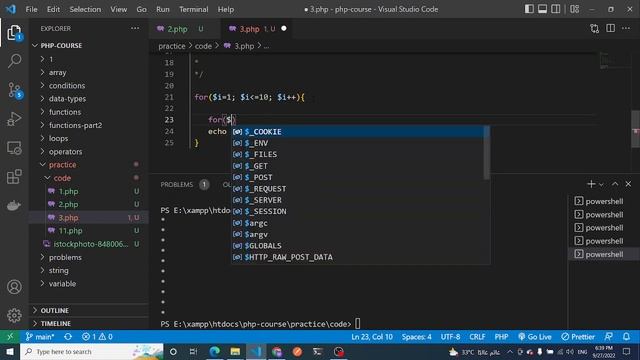This screenshot has width=640, height=360.
Task: Open the notifications bell in status bar
Action: (x=626, y=337)
